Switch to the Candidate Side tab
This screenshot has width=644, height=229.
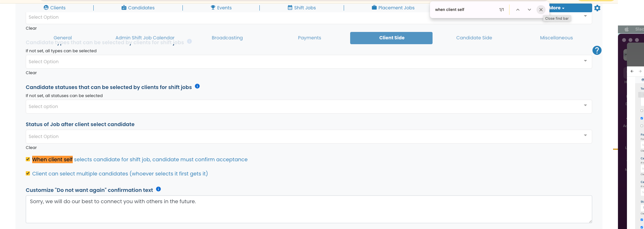(x=474, y=38)
